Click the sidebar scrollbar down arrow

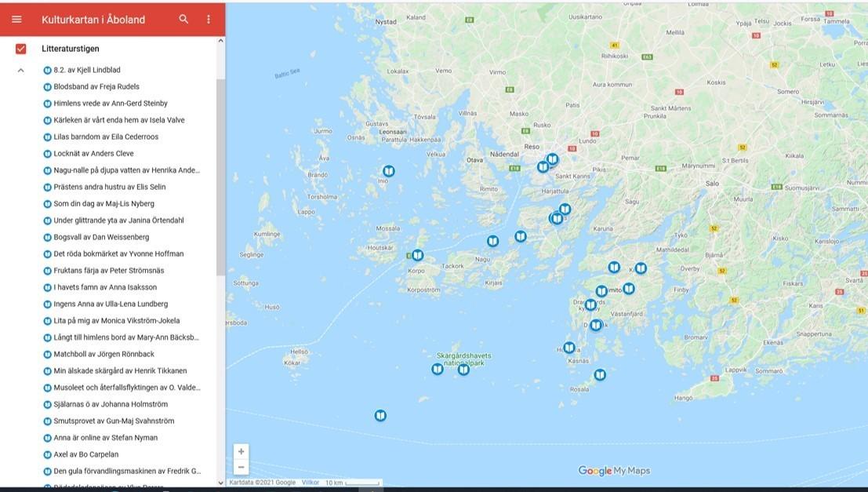coord(220,483)
